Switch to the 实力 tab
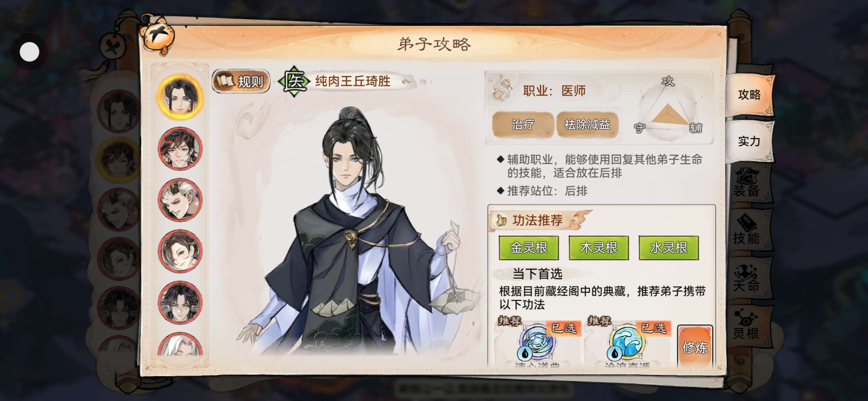The width and height of the screenshot is (868, 401). (749, 141)
